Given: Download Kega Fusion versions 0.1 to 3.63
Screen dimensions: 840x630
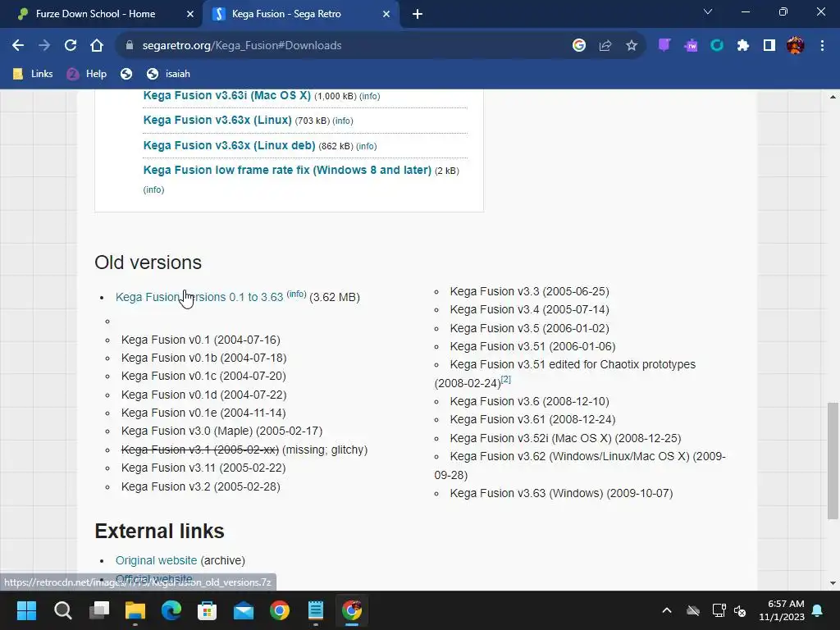Looking at the screenshot, I should coord(199,297).
